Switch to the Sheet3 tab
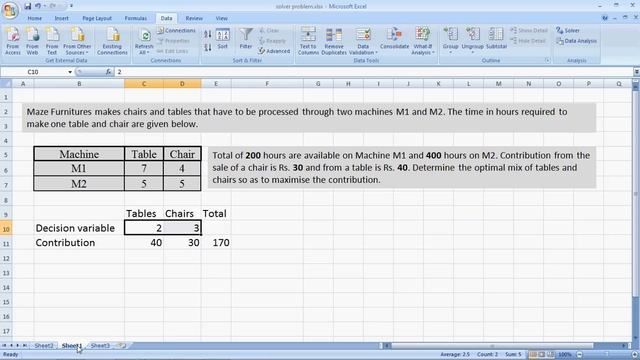The image size is (640, 360). point(100,346)
